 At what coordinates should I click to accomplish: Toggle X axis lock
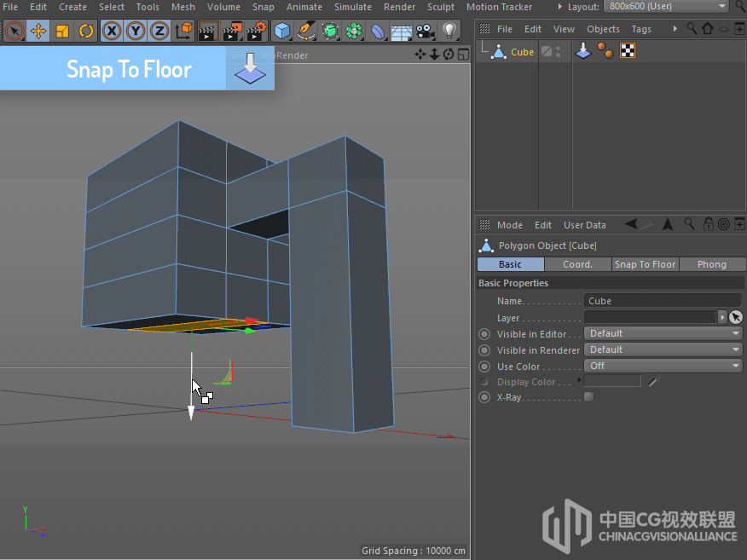112,32
